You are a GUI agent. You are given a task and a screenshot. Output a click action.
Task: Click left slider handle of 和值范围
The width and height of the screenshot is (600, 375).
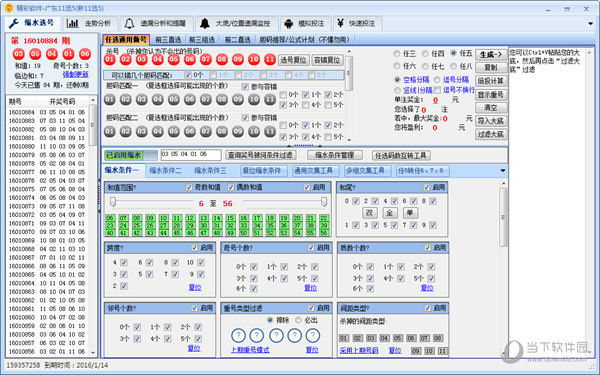tap(113, 202)
